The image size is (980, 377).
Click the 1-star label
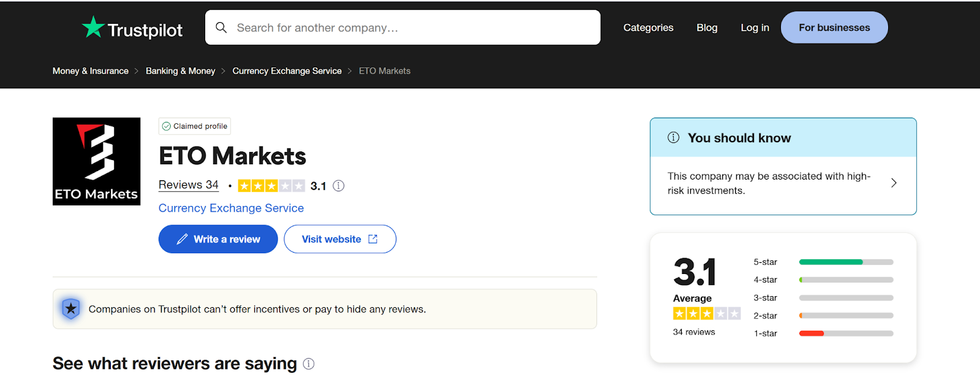(x=765, y=333)
